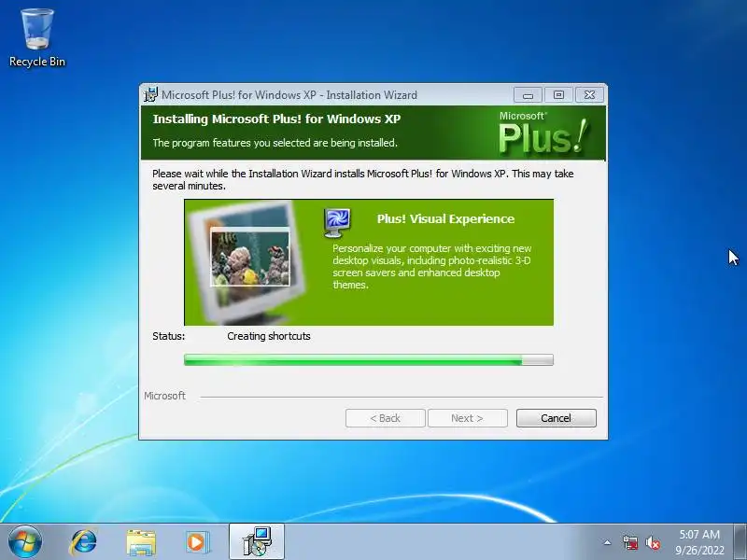
Task: Click the Microsoft Plus! logo in the header
Action: tap(543, 133)
